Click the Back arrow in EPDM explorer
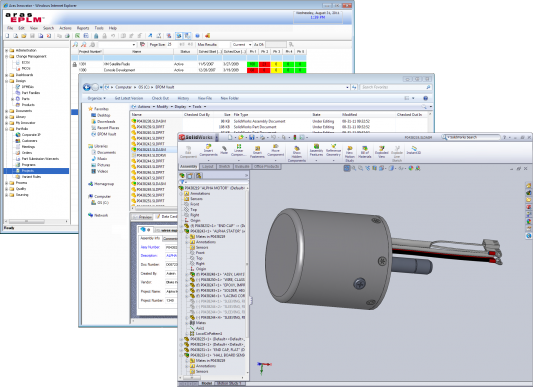The width and height of the screenshot is (533, 387). [x=87, y=87]
